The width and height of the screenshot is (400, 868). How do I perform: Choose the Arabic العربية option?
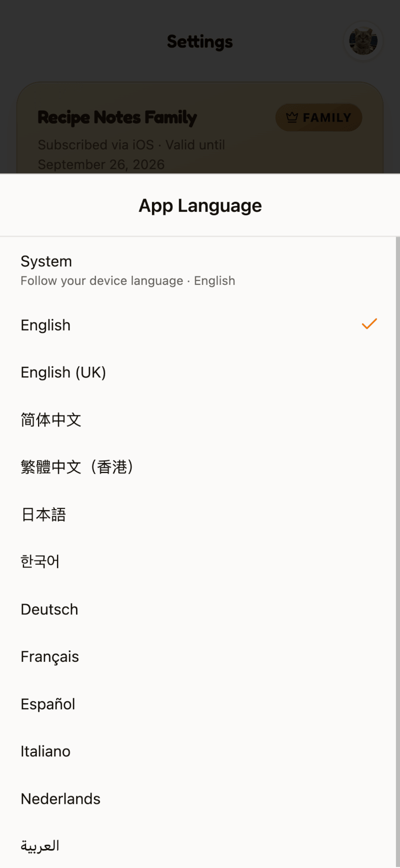click(x=198, y=845)
